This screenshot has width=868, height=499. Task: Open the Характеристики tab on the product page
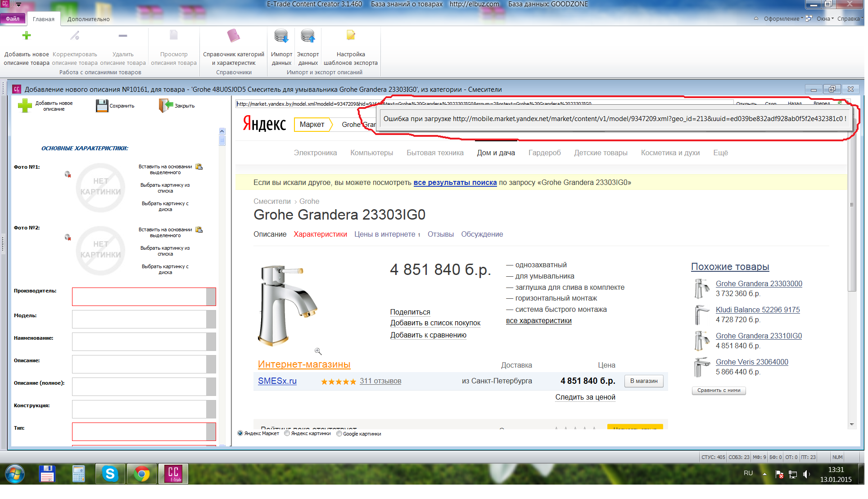click(x=320, y=234)
